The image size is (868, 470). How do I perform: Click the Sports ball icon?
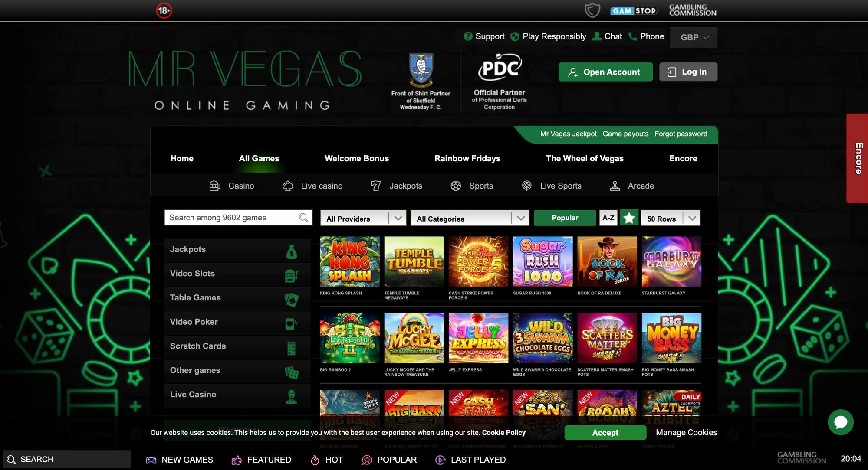tap(456, 186)
